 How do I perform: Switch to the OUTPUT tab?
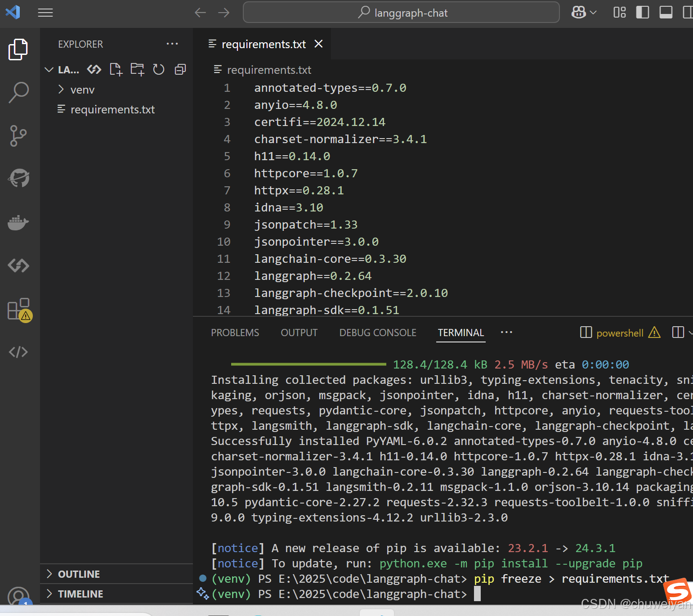click(299, 332)
